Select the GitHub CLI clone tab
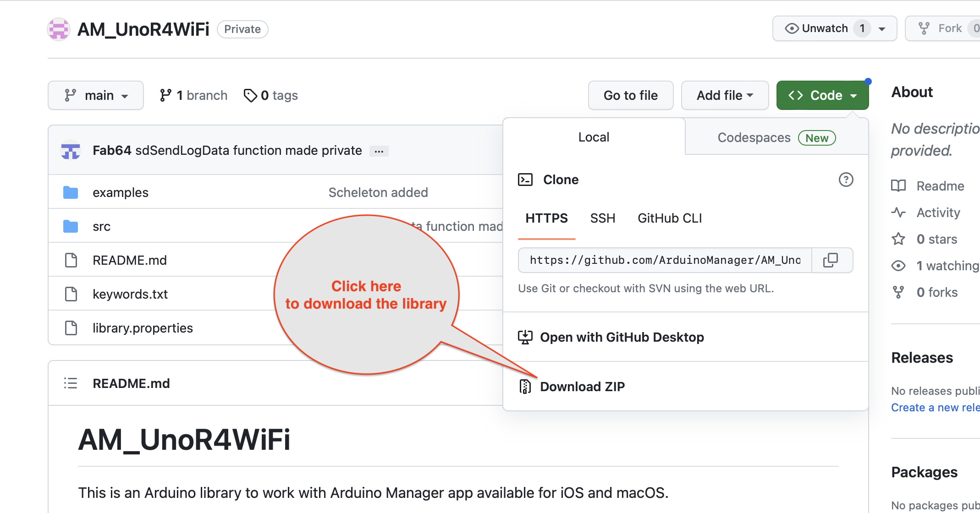Image resolution: width=980 pixels, height=513 pixels. (x=669, y=218)
